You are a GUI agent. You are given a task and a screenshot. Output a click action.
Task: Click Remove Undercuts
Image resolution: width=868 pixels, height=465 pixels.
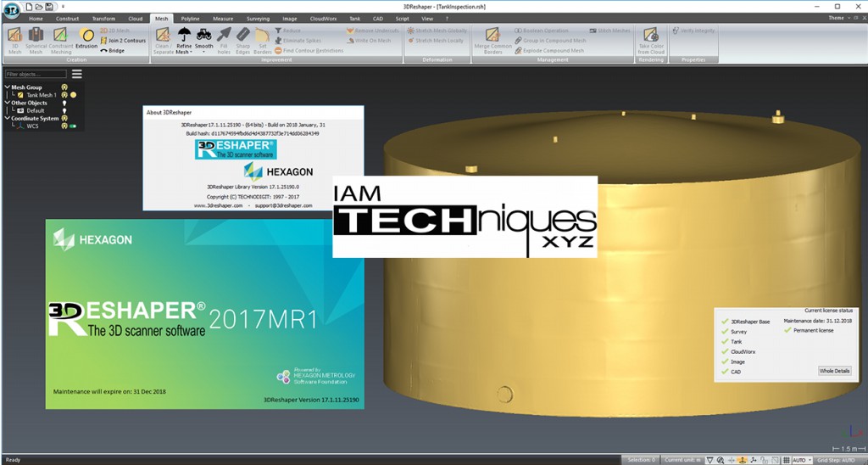click(x=373, y=31)
